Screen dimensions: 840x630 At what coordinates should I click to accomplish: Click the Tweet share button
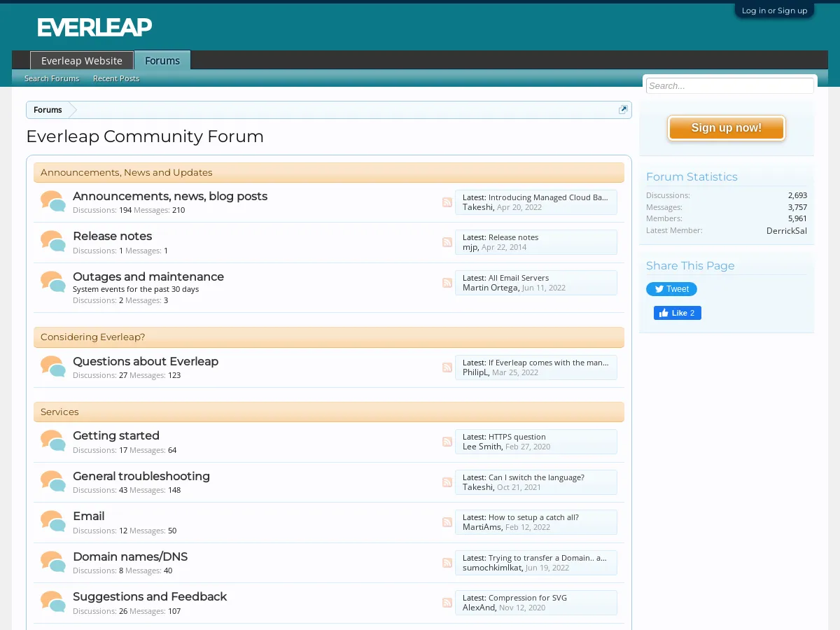click(671, 288)
